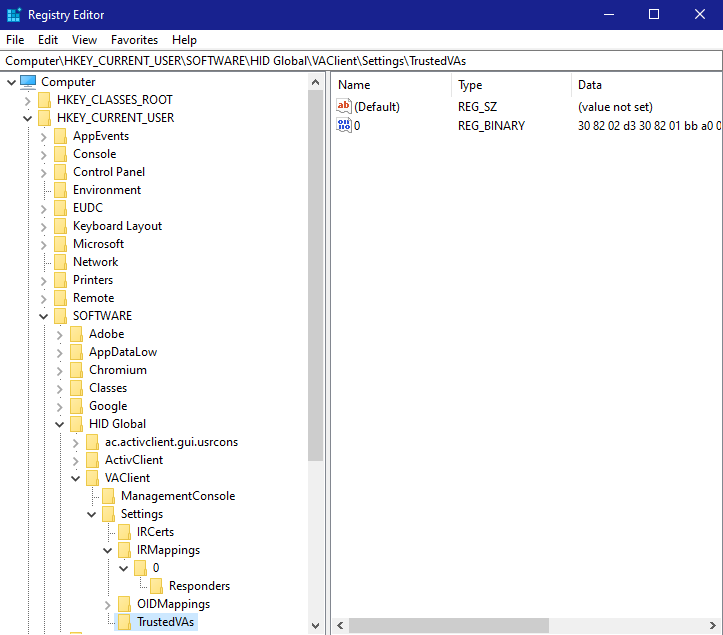Click the Type column header
This screenshot has height=635, width=723.
coord(510,85)
